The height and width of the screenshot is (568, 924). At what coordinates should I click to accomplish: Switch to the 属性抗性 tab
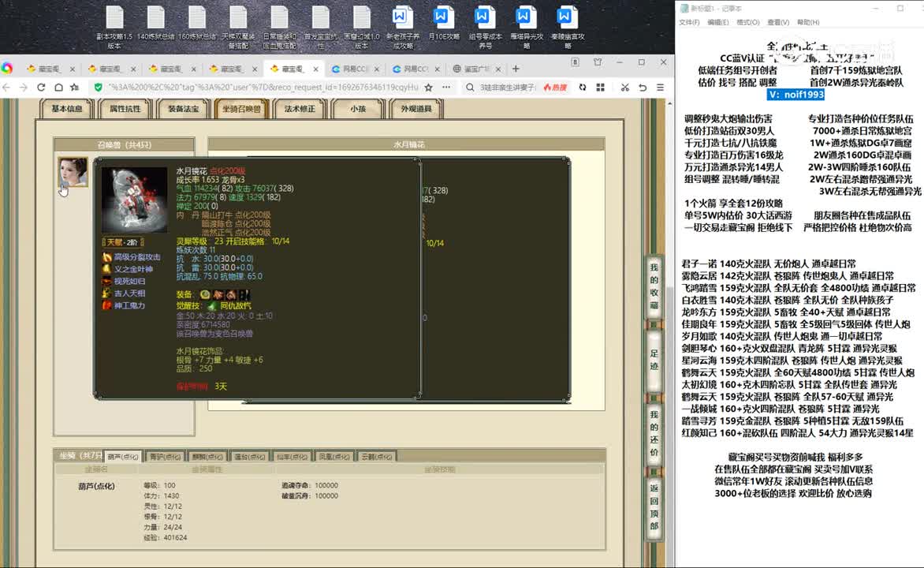pyautogui.click(x=125, y=109)
